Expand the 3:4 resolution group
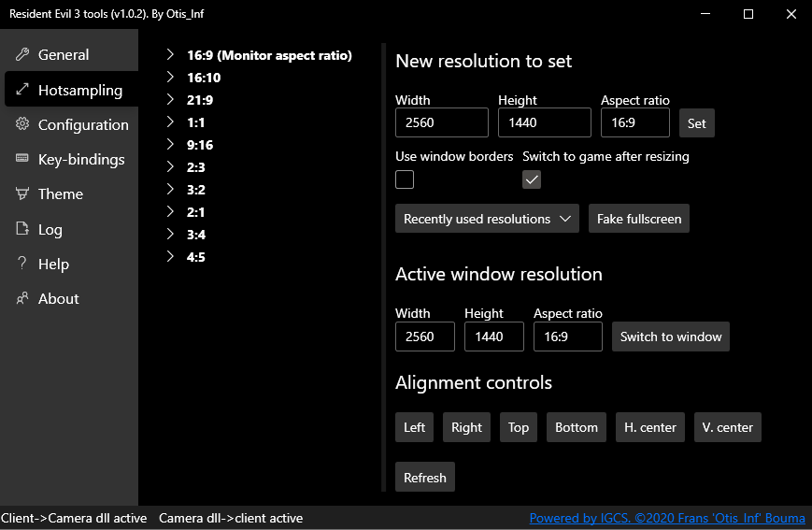The height and width of the screenshot is (530, 812). pos(170,234)
